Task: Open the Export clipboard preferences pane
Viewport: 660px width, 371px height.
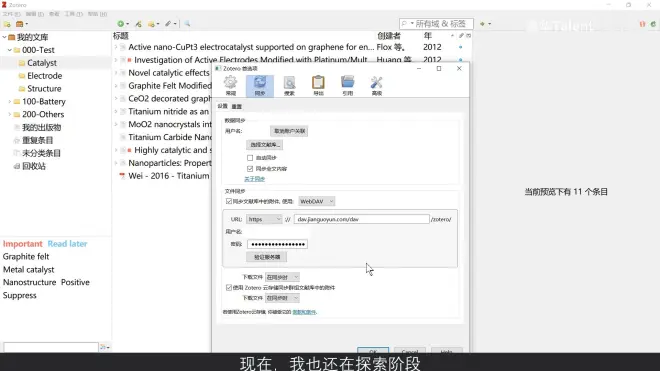Action: coord(318,85)
